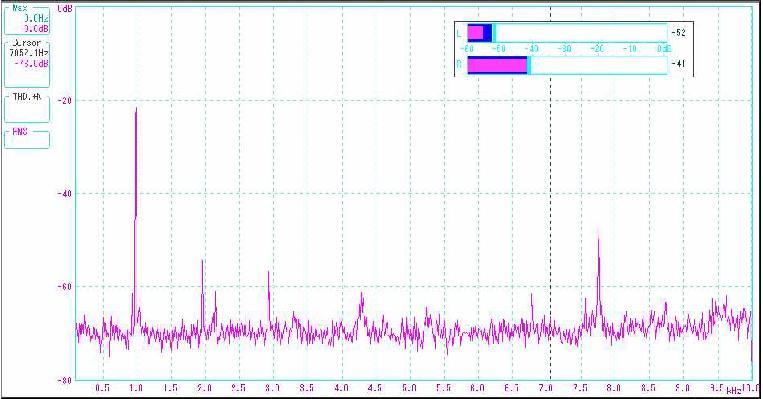Click the L meter -52 value readout
763x399 pixels.
coord(678,33)
